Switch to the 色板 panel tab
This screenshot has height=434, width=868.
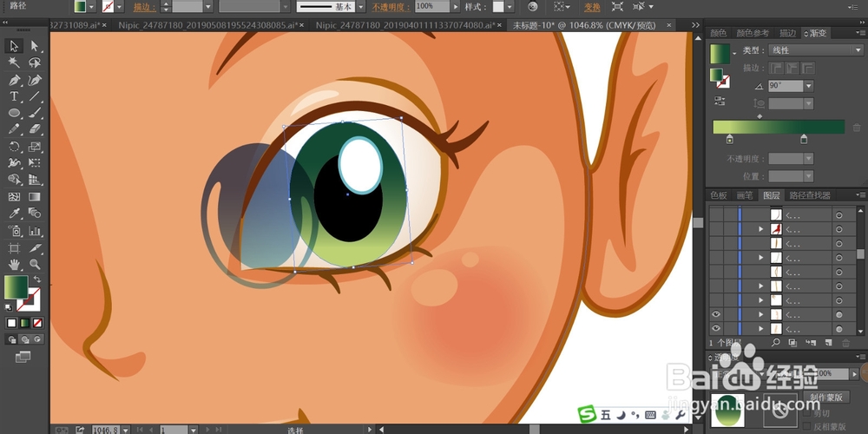pos(719,195)
